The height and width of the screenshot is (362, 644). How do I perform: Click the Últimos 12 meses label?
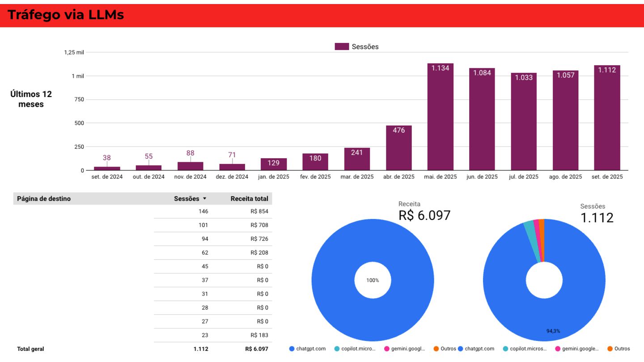31,99
